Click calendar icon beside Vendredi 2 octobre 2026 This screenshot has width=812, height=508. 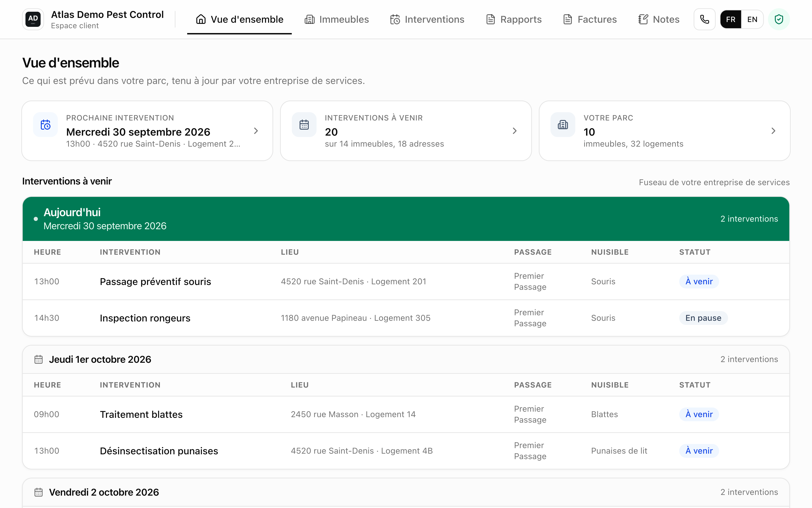click(x=39, y=492)
